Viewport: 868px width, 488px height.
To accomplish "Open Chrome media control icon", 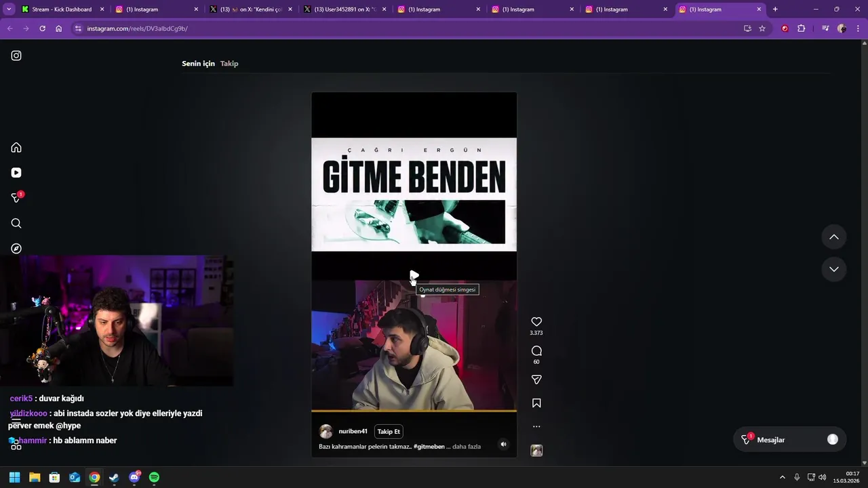I will [x=825, y=28].
